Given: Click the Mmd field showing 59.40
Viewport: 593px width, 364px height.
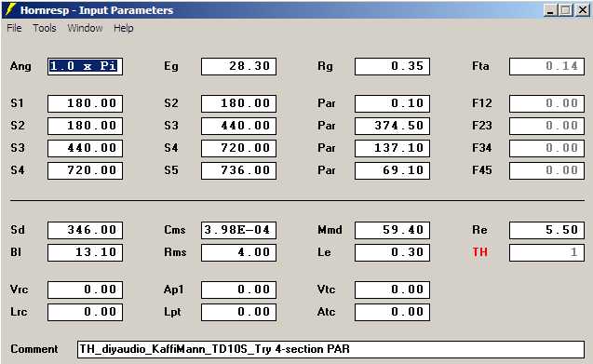Looking at the screenshot, I should pyautogui.click(x=392, y=231).
